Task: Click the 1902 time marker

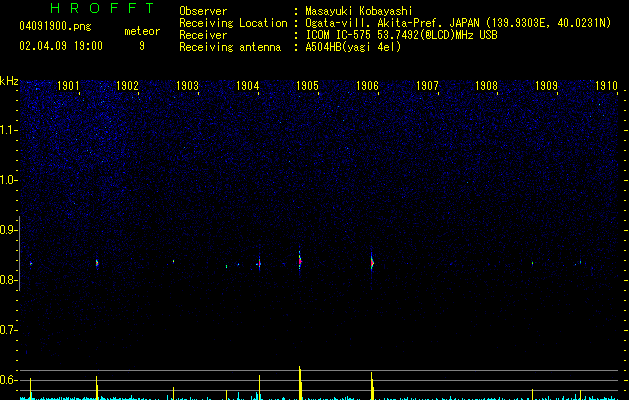Action: click(127, 86)
